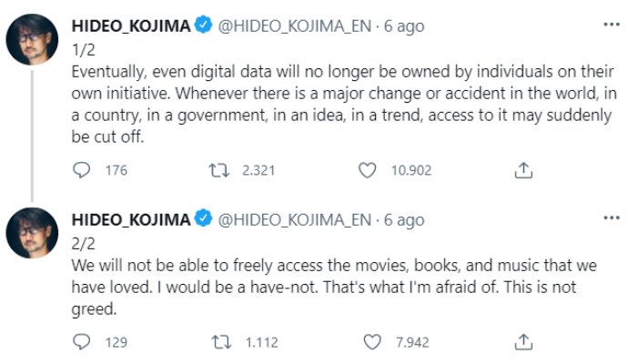Click the verified badge on the first tweet

(x=205, y=26)
